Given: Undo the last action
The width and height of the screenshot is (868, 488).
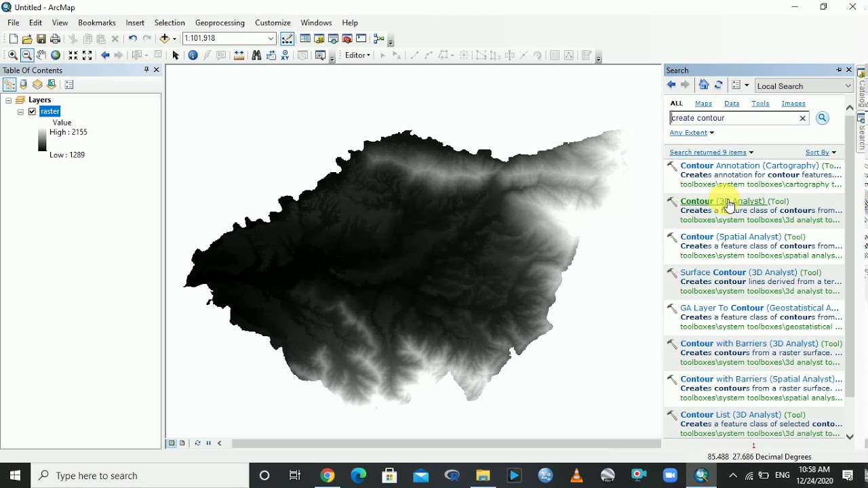Looking at the screenshot, I should point(132,39).
